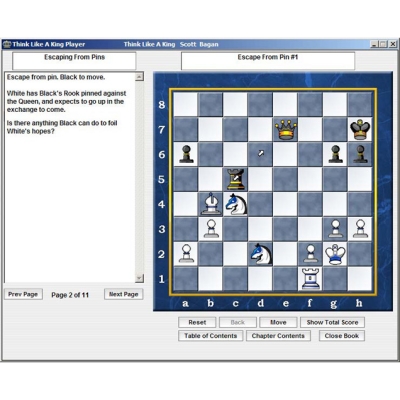Image resolution: width=400 pixels, height=400 pixels.
Task: Select the black rook on c5
Action: [236, 179]
